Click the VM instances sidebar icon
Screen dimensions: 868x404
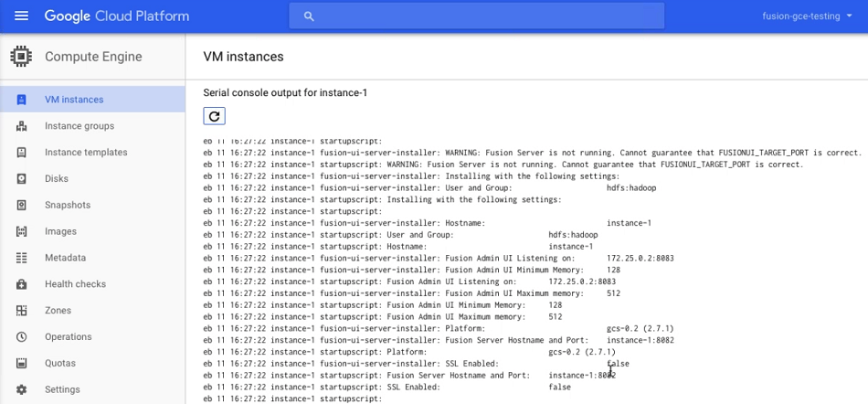[22, 100]
